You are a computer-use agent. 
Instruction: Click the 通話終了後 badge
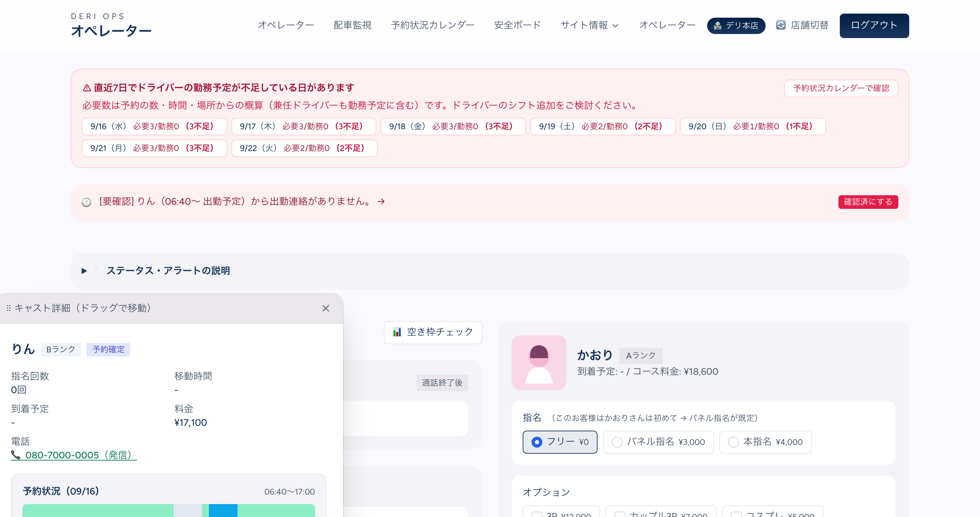coord(442,383)
